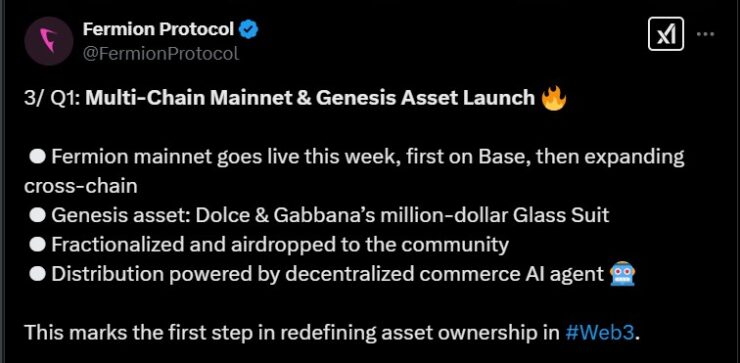Open the Fermion Protocol display name link
Viewport: 740px width, 363px height.
[158, 30]
